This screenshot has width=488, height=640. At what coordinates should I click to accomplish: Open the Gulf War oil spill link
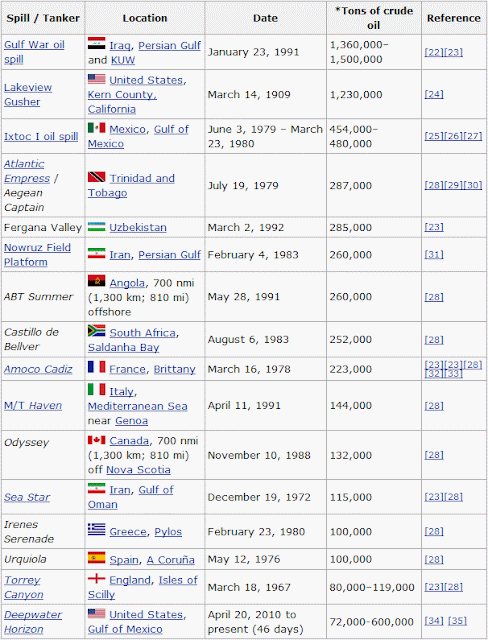pos(34,52)
